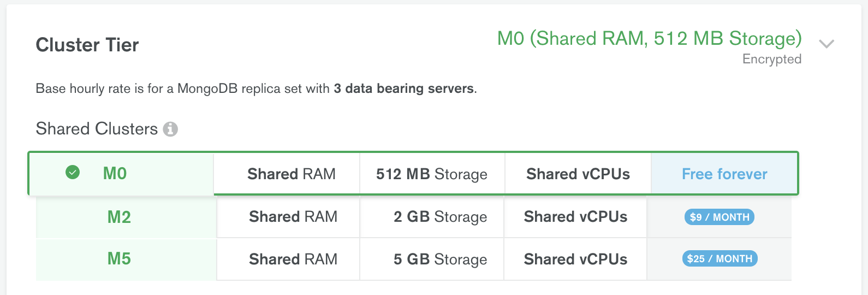Select the M0 cluster tier

(413, 173)
